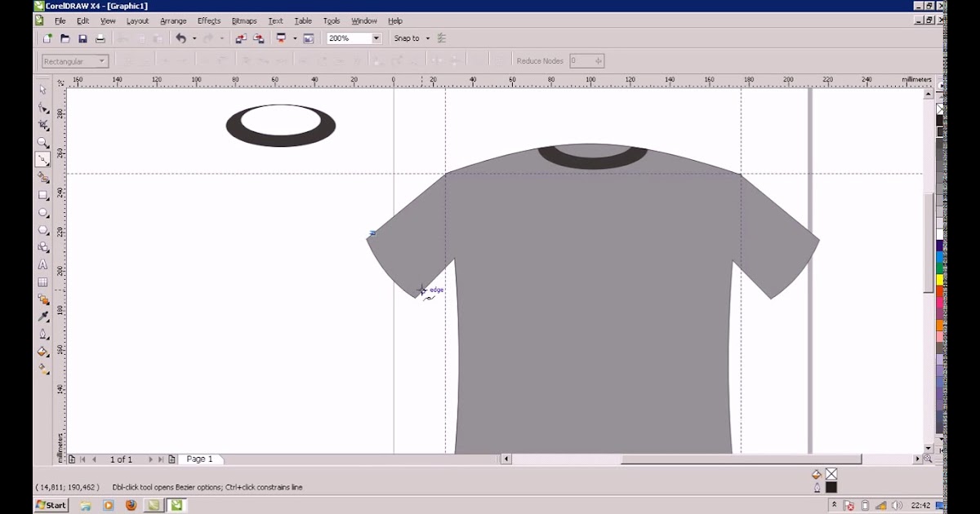
Task: Click the CorelDRAW taskbar button
Action: click(176, 505)
